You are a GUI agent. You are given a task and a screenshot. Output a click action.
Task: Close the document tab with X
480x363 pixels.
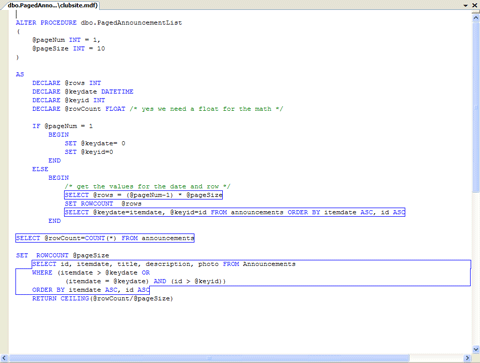click(x=475, y=5)
